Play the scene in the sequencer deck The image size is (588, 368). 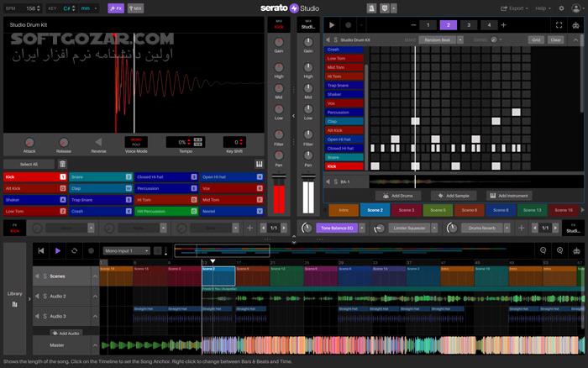point(332,25)
